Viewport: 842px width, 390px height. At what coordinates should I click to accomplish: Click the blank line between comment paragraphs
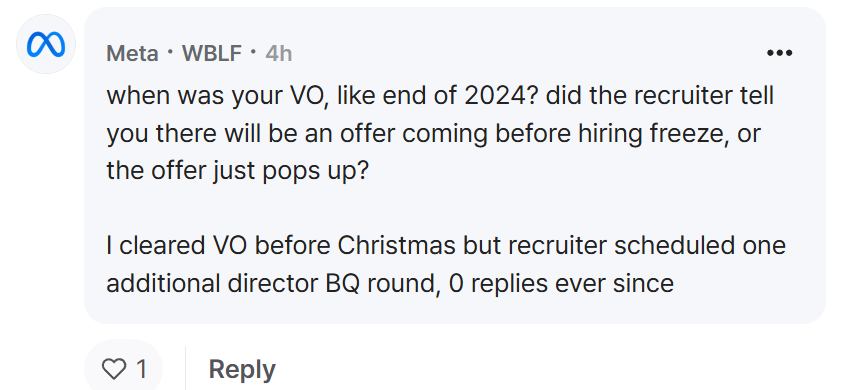[x=446, y=208]
